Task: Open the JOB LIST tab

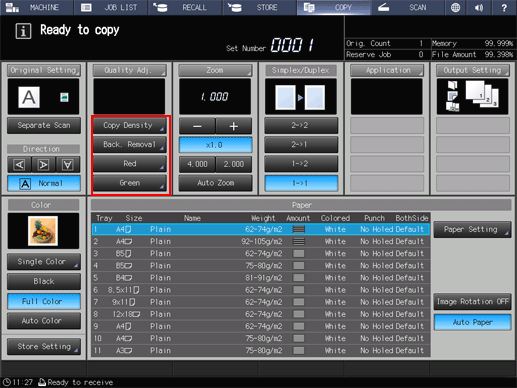Action: 110,7
